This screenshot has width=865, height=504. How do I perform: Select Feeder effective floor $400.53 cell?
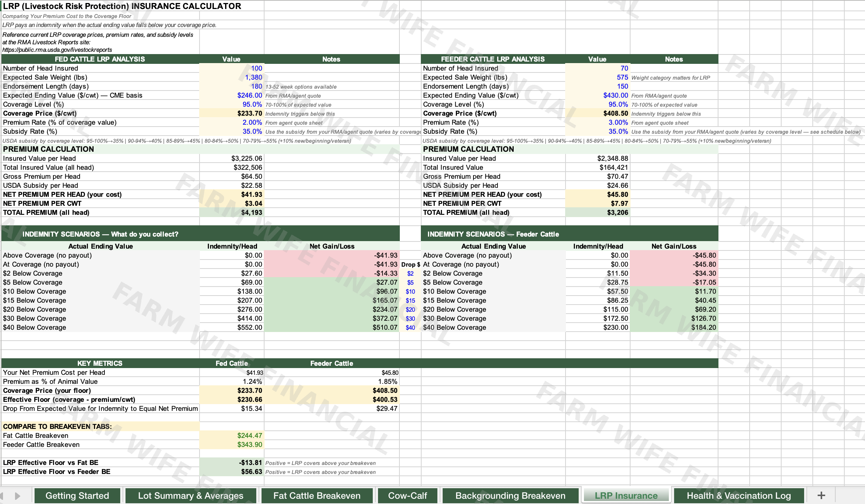332,400
